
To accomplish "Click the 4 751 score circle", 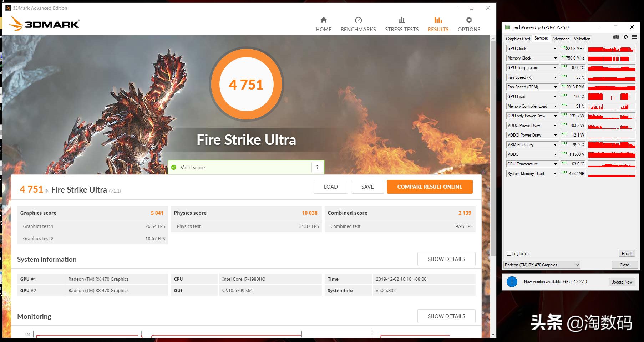I will 246,85.
